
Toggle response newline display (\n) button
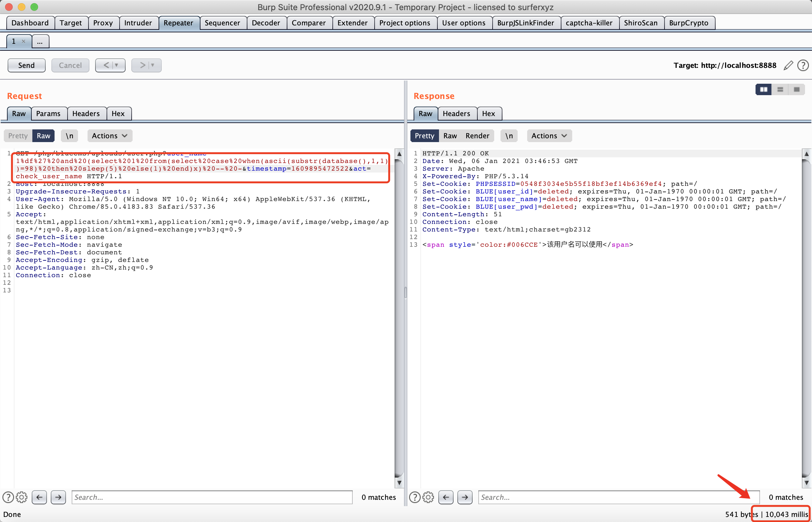click(x=509, y=136)
